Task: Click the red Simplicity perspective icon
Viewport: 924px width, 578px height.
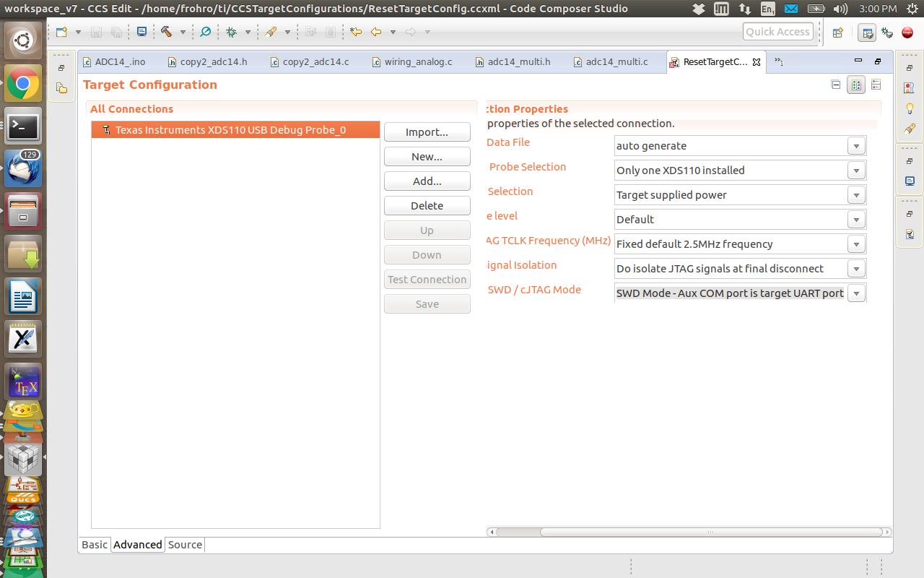Action: click(907, 33)
